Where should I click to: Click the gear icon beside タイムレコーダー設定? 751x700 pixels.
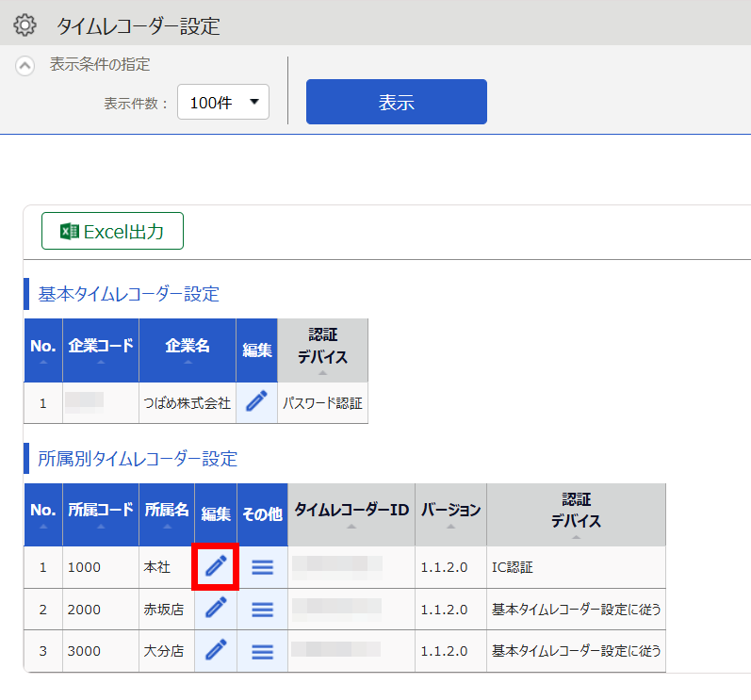tap(24, 24)
